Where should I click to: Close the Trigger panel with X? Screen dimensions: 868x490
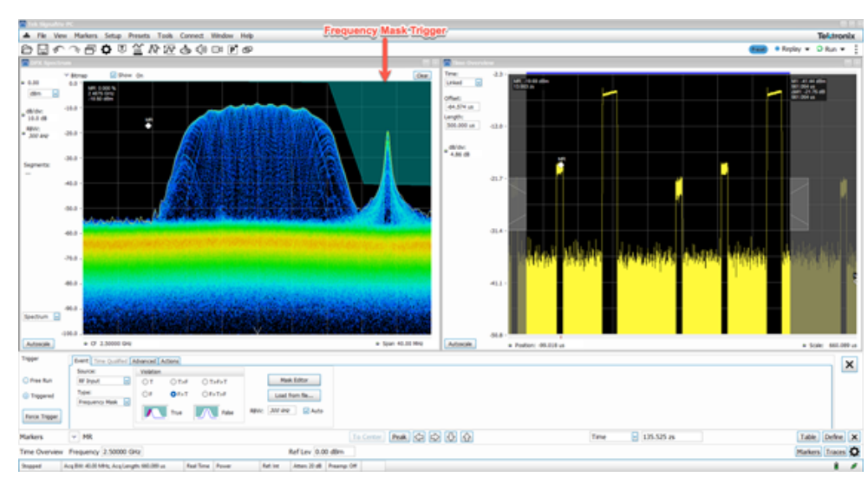pyautogui.click(x=850, y=364)
